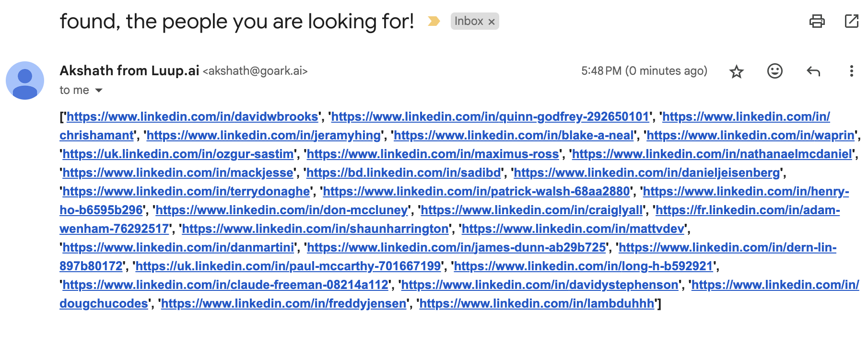Open the quinn-godfrey-292650101 LinkedIn link
868x345 pixels.
[490, 116]
